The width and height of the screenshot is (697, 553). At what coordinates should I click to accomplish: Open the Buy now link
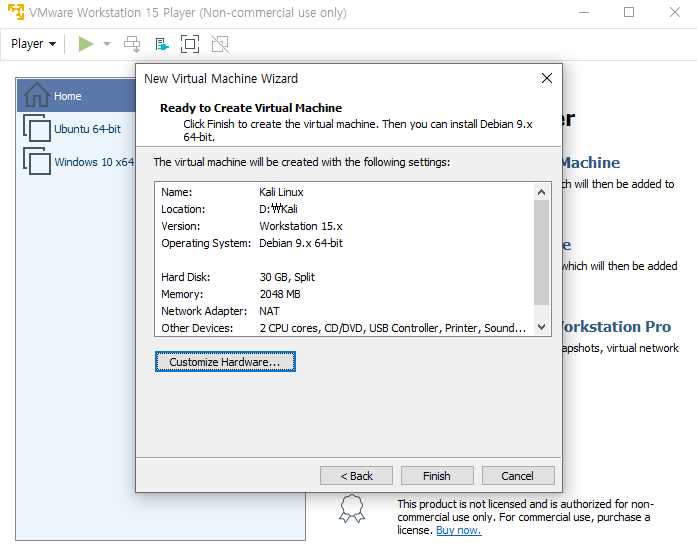pyautogui.click(x=459, y=530)
